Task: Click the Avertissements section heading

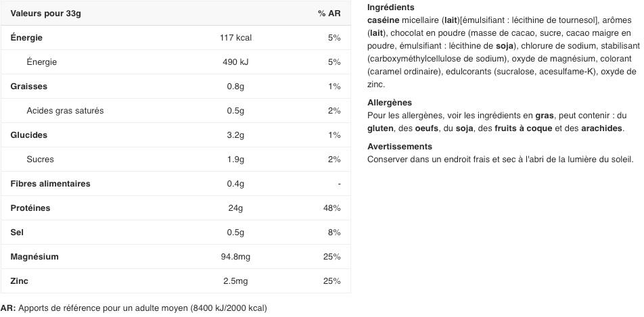Action: [x=399, y=146]
